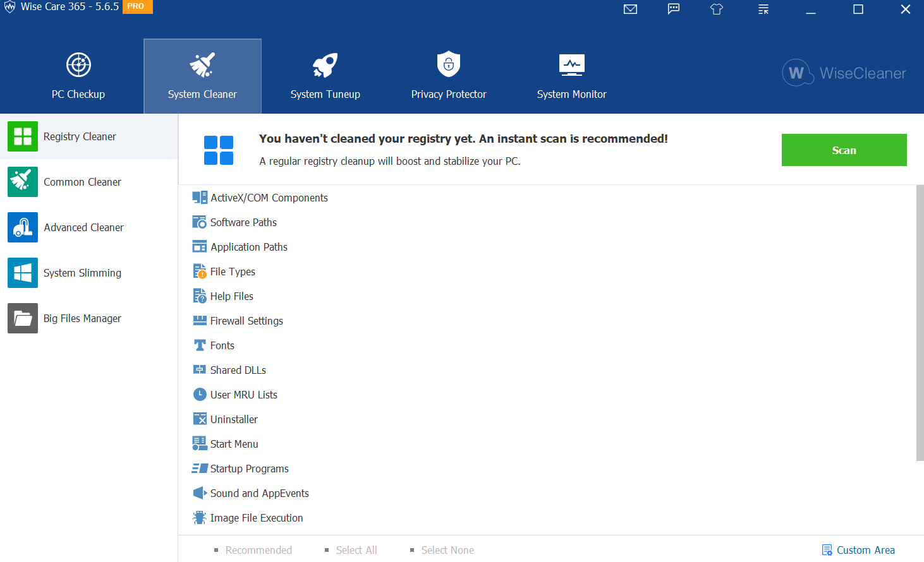The image size is (924, 562).
Task: Switch to System Tuneup tab
Action: tap(325, 76)
